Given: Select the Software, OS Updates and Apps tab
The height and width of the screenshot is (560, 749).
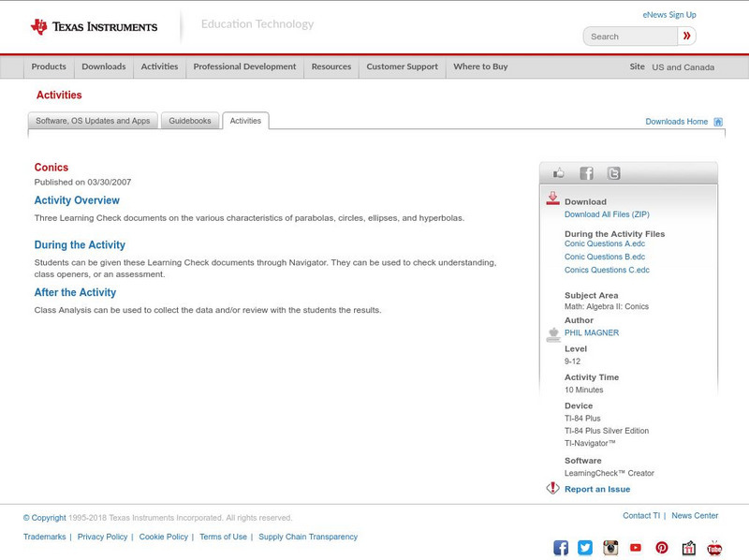Looking at the screenshot, I should (x=94, y=120).
